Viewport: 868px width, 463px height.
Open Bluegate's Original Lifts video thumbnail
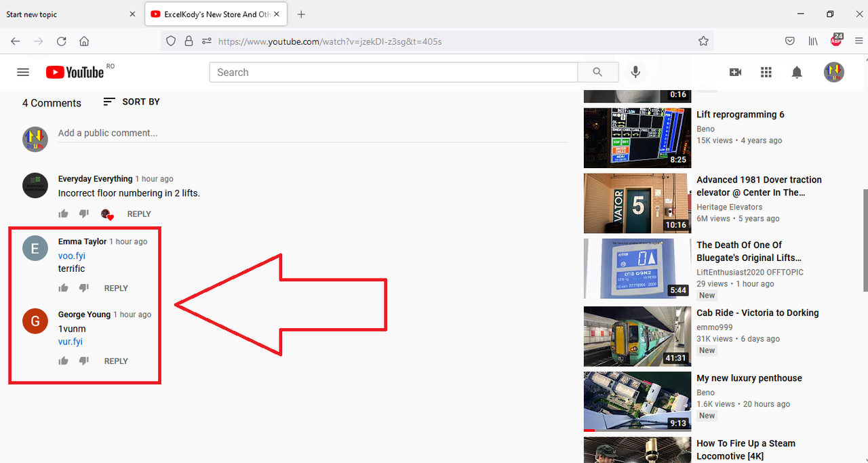(x=637, y=268)
